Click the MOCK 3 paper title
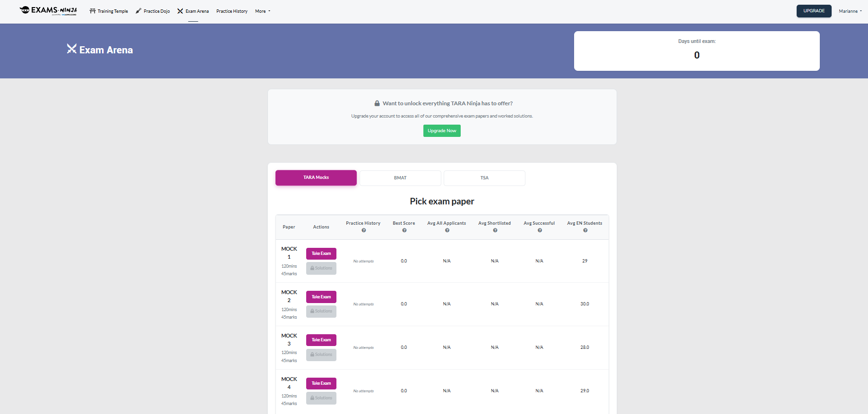This screenshot has height=414, width=868. click(289, 340)
